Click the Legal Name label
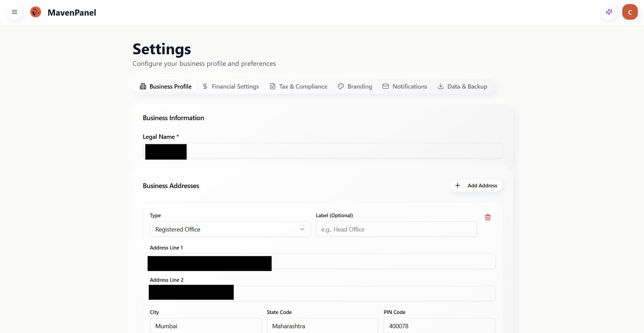 click(161, 136)
